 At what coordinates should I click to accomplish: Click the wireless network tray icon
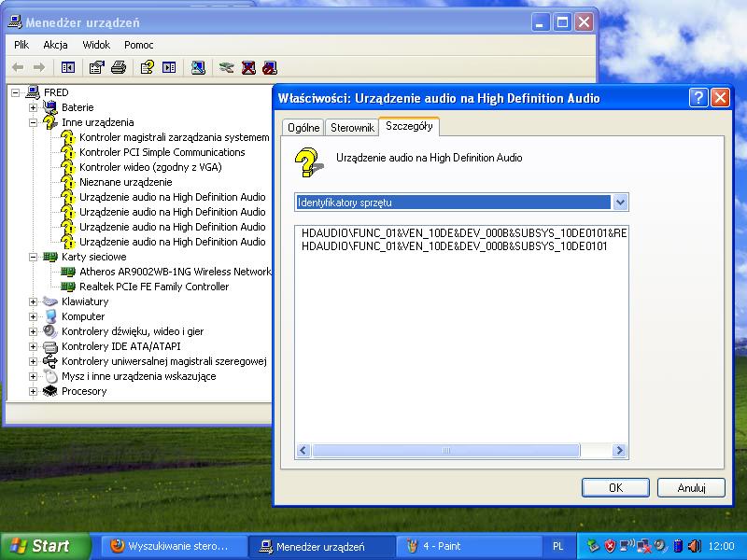(x=627, y=546)
